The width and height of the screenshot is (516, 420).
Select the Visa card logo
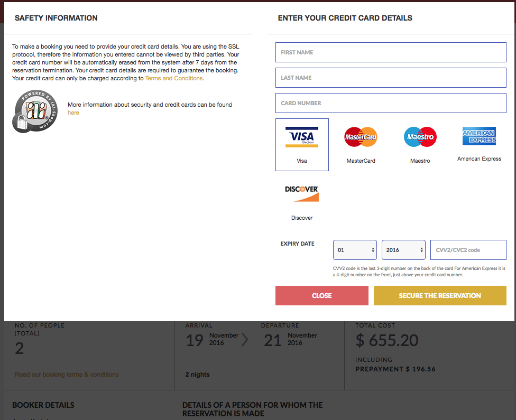click(302, 137)
